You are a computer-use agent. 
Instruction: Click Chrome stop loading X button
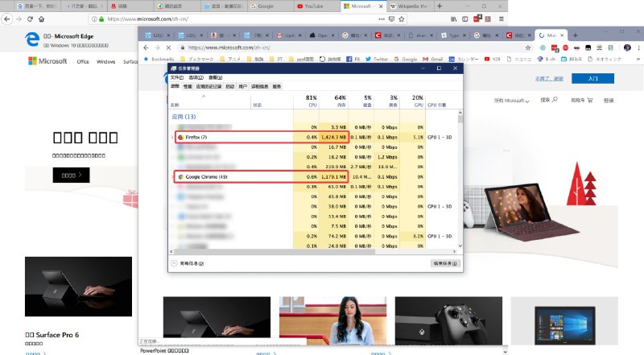tap(168, 47)
